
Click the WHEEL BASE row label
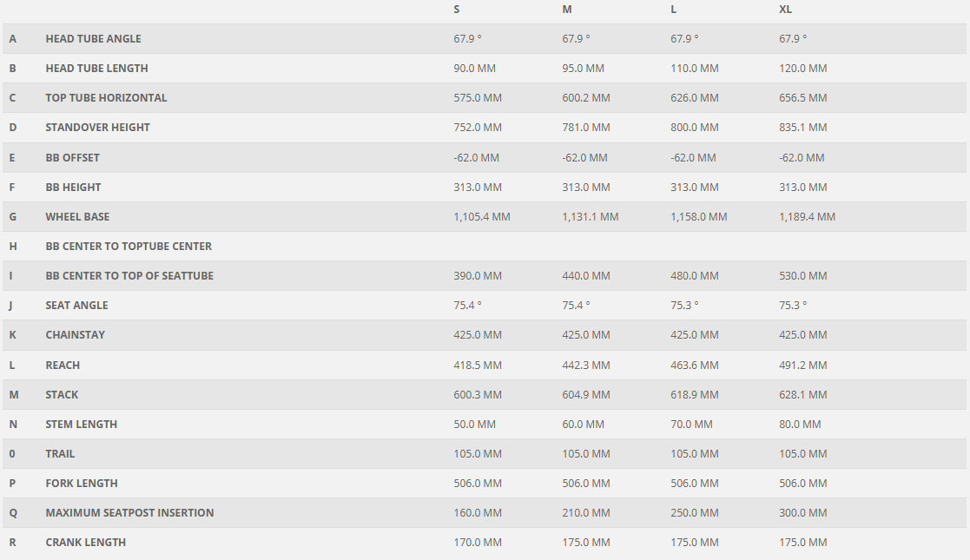[77, 217]
